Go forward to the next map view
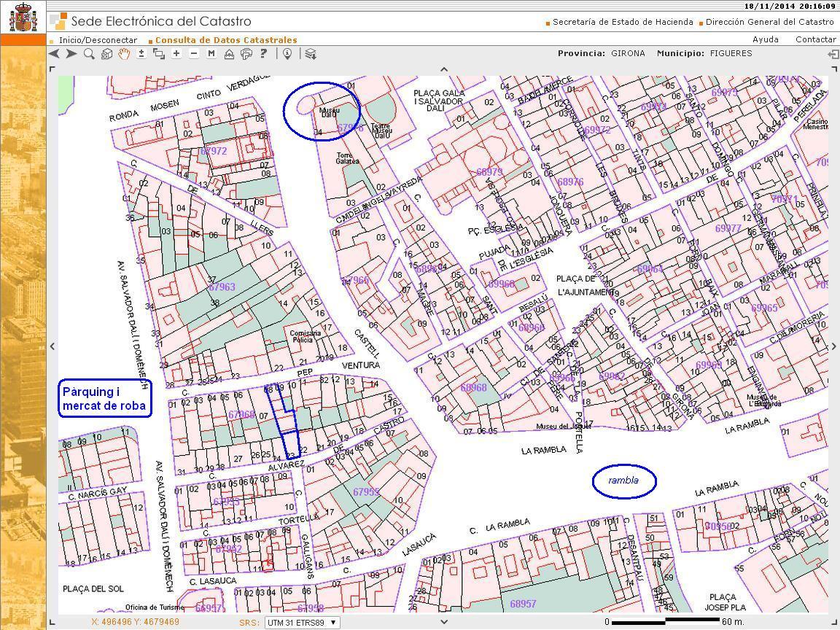Viewport: 840px width, 630px height. click(x=71, y=54)
